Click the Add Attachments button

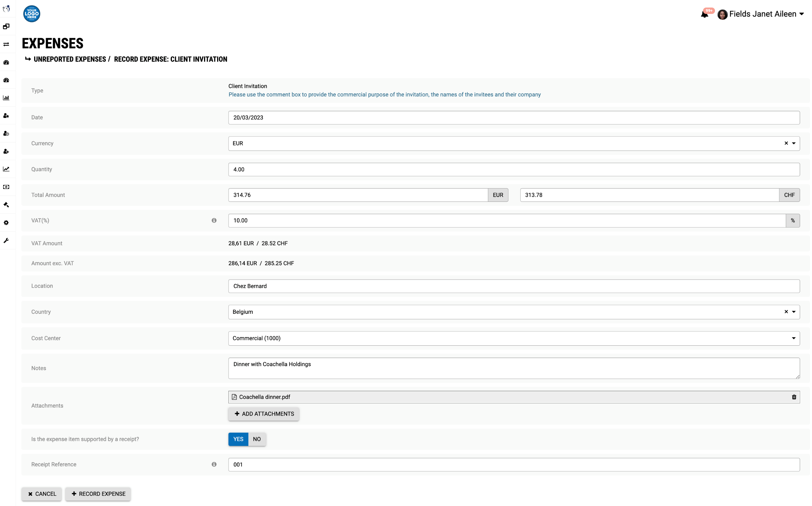point(264,414)
